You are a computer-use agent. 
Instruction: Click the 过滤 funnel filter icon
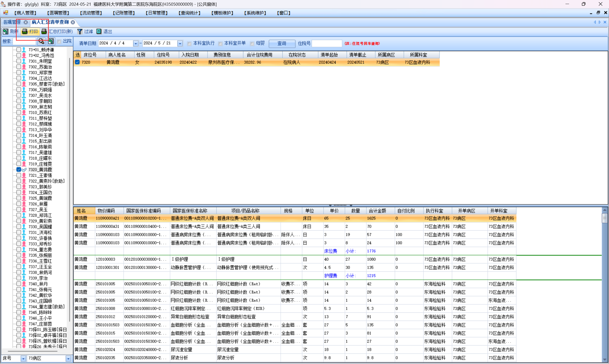click(x=80, y=31)
